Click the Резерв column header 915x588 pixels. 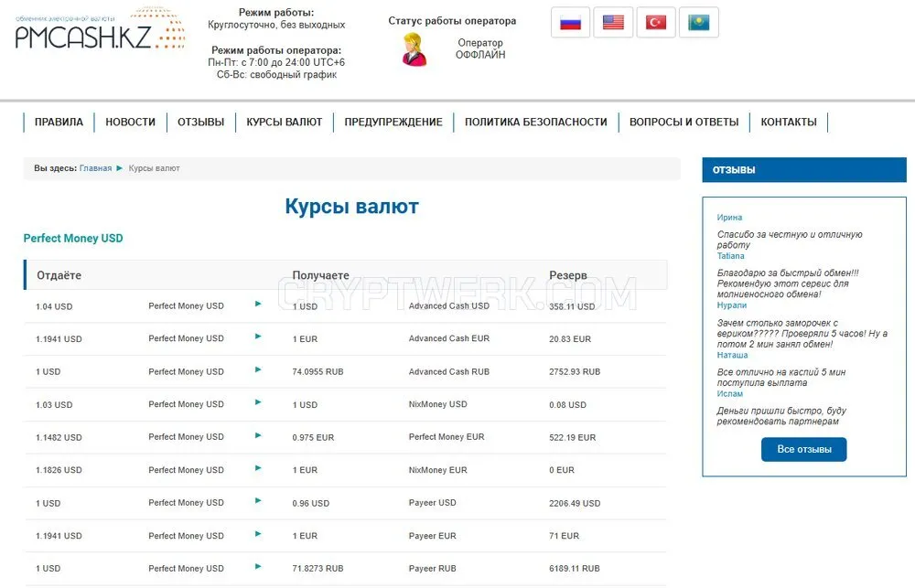pos(568,275)
